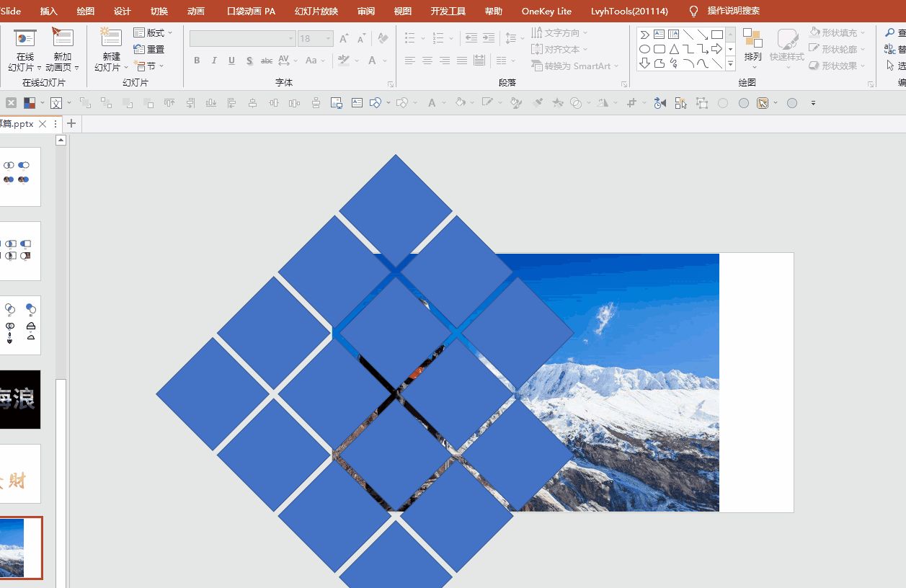
Task: Select the Oval shape in shapes gallery
Action: 645,49
